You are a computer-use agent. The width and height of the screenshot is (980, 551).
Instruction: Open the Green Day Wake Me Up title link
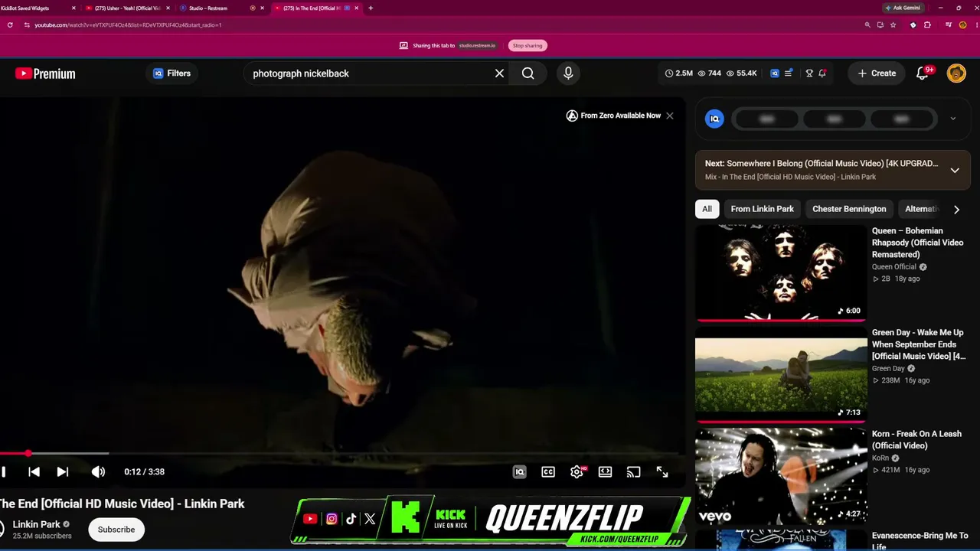pos(919,344)
